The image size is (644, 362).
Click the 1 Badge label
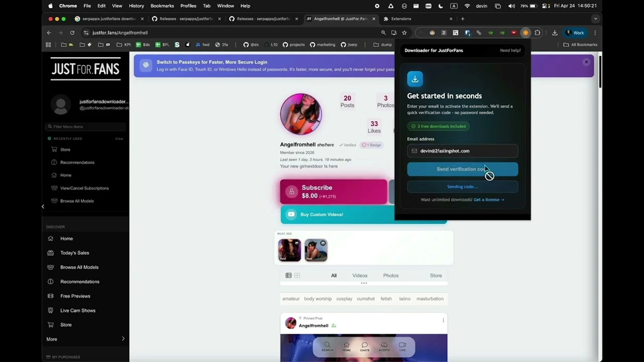tap(372, 145)
